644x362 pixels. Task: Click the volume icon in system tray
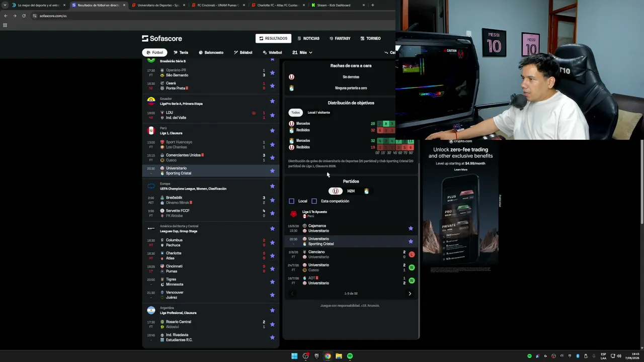619,356
